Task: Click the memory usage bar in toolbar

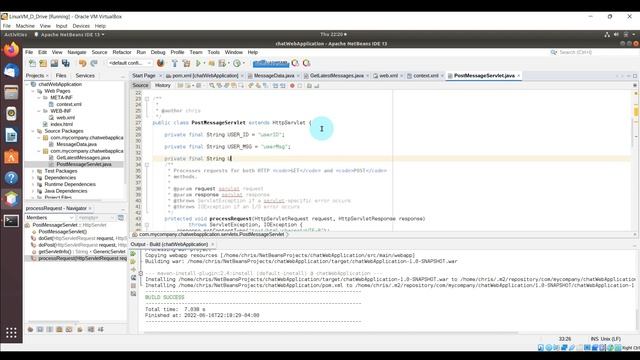Action: click(271, 63)
